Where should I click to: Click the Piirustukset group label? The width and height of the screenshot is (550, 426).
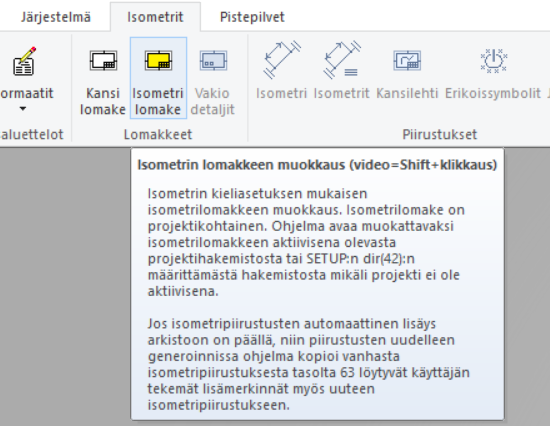tap(440, 135)
